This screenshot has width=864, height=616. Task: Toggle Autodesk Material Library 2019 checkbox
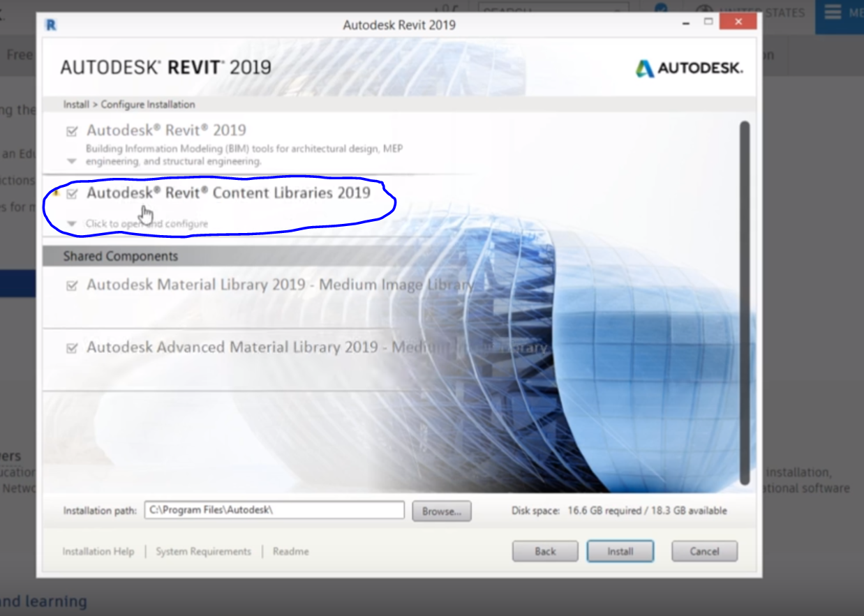(71, 285)
